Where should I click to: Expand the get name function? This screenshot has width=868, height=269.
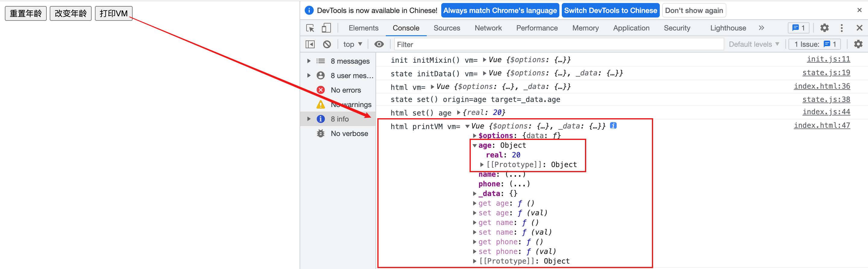click(474, 223)
